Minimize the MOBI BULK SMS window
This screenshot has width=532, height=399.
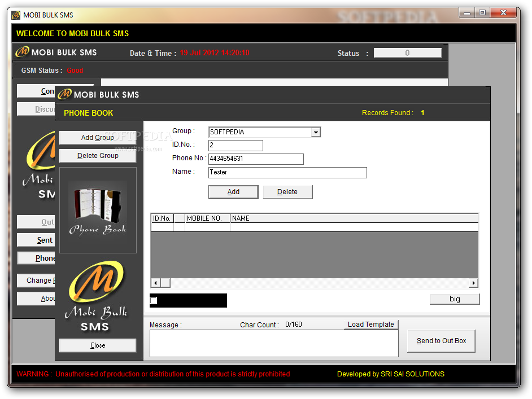pos(467,13)
